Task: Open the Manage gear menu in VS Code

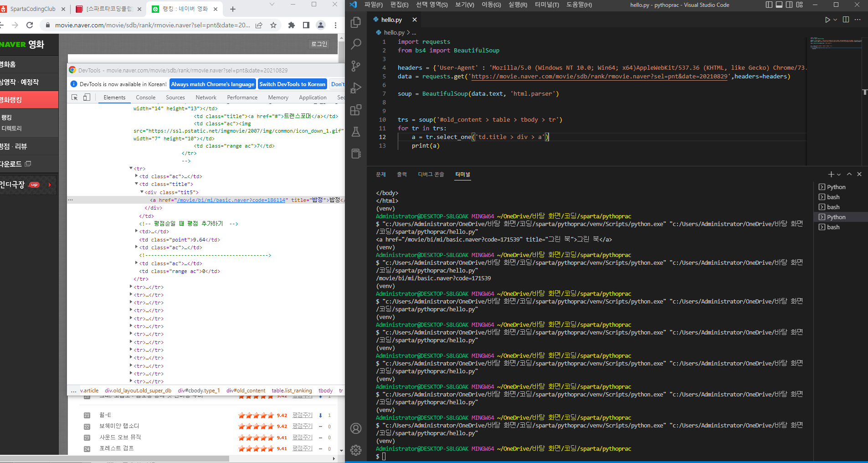Action: coord(356,450)
